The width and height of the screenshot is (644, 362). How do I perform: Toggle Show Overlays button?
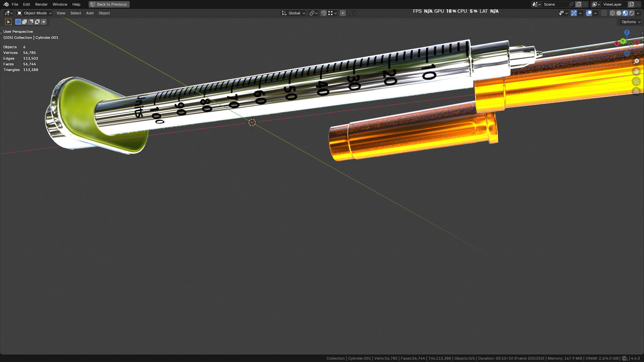tap(589, 13)
